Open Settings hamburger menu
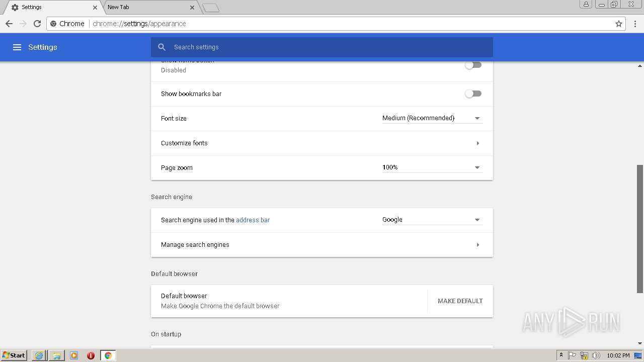This screenshot has height=362, width=644. [17, 47]
